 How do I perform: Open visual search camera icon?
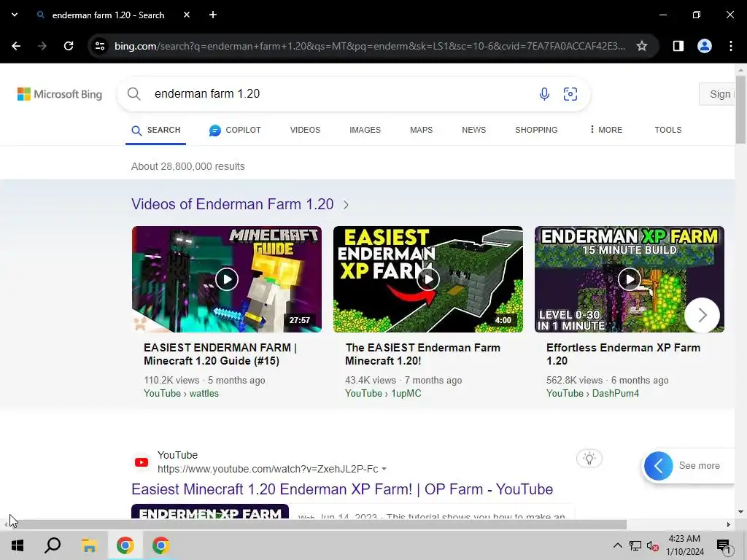570,94
